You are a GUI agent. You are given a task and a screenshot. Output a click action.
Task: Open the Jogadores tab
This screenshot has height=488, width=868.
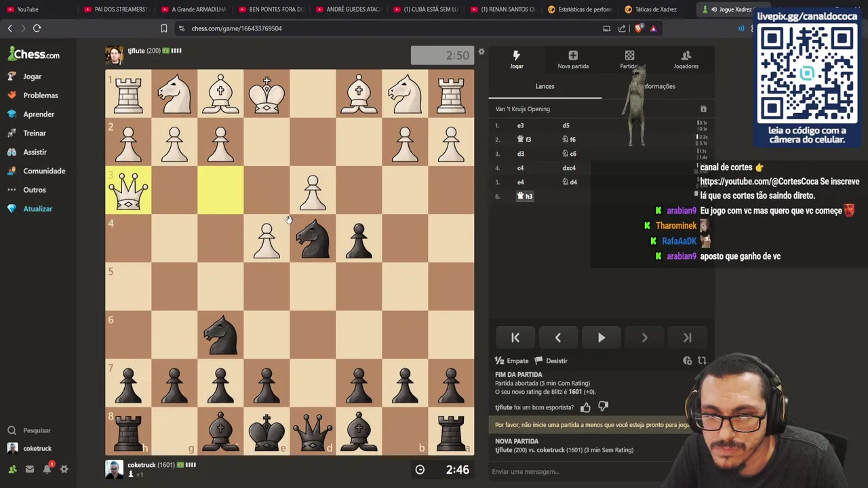point(686,59)
